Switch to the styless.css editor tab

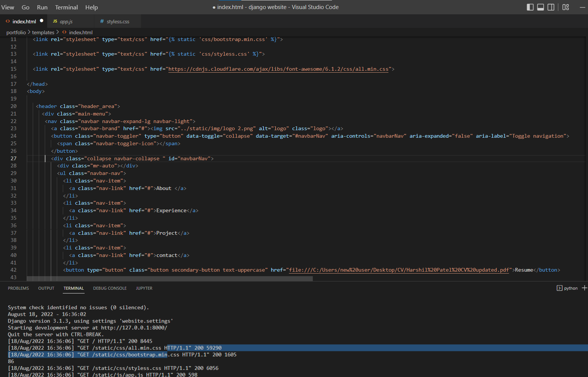pyautogui.click(x=118, y=21)
